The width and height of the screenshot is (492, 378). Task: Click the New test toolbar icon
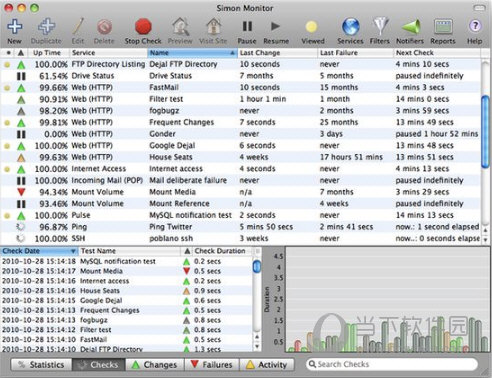pos(15,27)
